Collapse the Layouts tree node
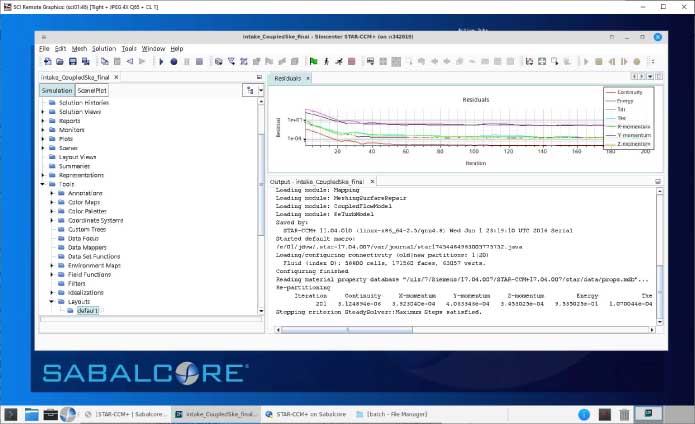 52,301
